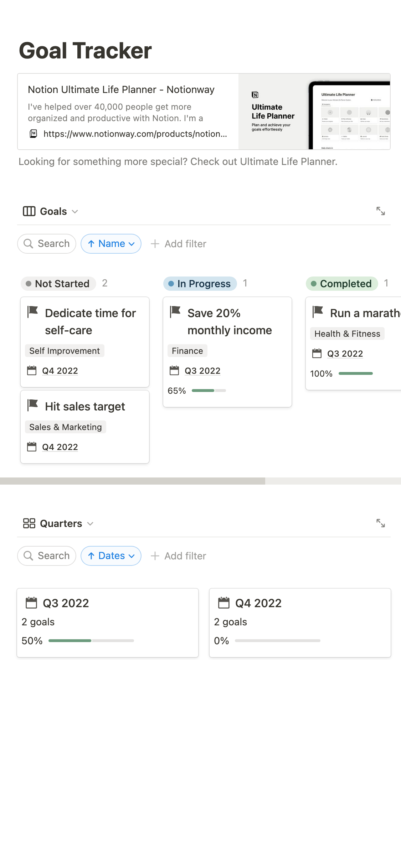The height and width of the screenshot is (868, 401).
Task: Click the search magnifier in Goals view
Action: click(x=28, y=244)
